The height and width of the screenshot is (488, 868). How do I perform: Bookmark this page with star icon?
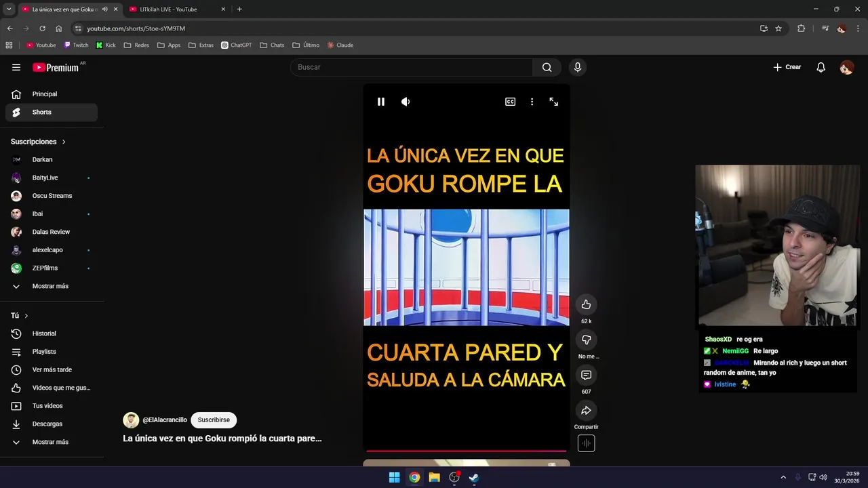(x=778, y=28)
